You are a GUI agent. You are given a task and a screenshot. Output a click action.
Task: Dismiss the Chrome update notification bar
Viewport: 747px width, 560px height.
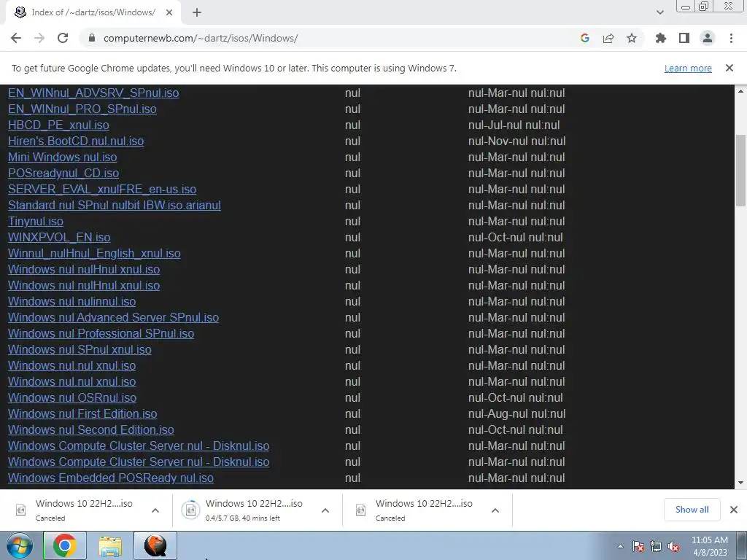click(729, 68)
